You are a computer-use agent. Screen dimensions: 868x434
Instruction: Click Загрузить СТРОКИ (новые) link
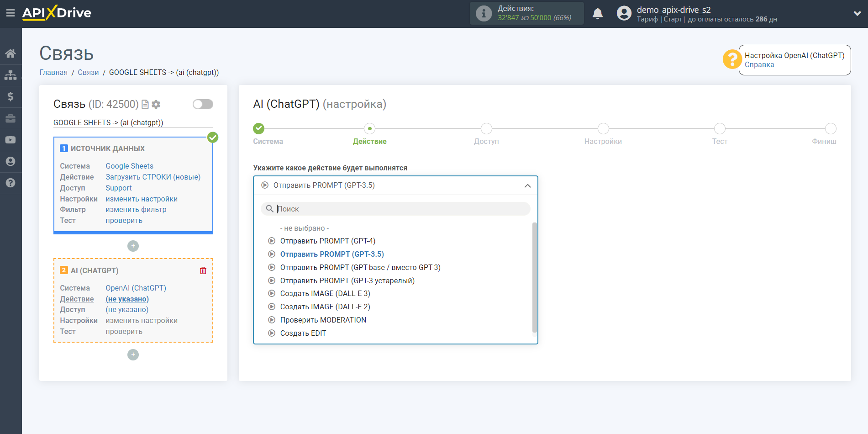click(x=153, y=177)
